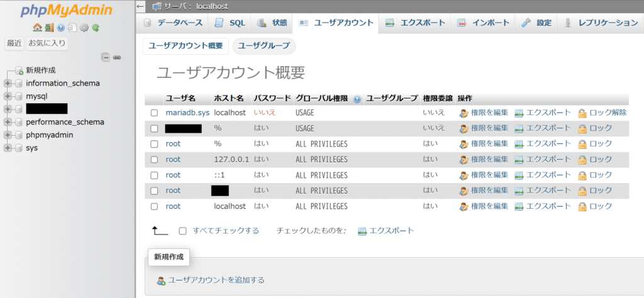Click the ユーザアカウントを追加する link
Screen dimensions: 644x298
[216, 280]
